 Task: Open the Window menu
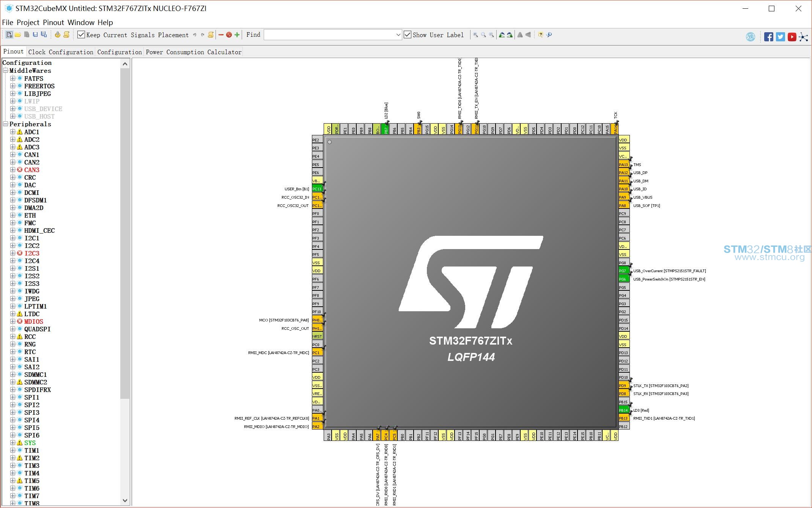[81, 22]
